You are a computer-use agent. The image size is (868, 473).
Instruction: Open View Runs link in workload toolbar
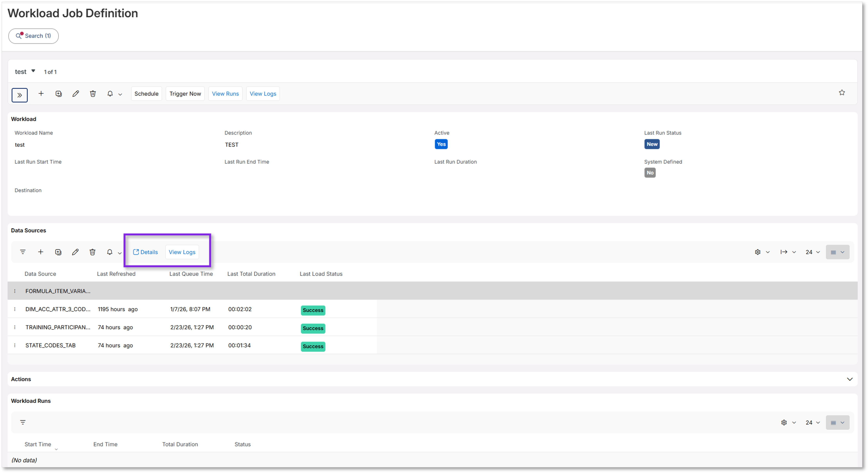coord(225,94)
